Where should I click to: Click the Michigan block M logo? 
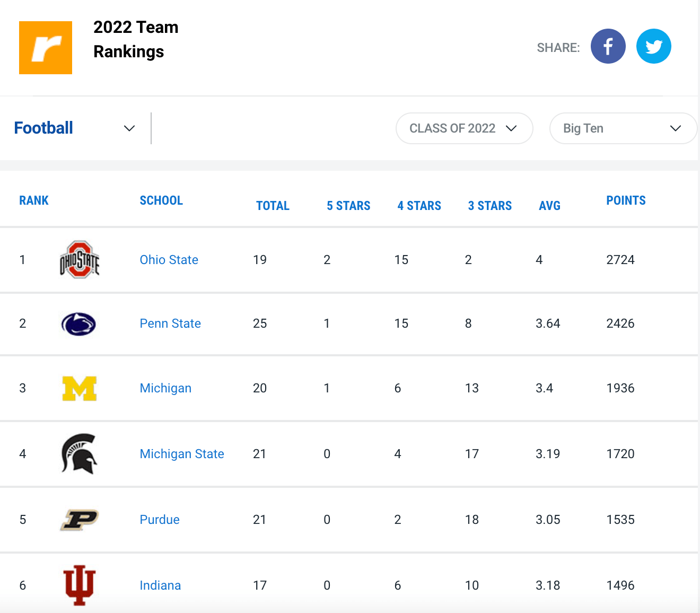[80, 388]
